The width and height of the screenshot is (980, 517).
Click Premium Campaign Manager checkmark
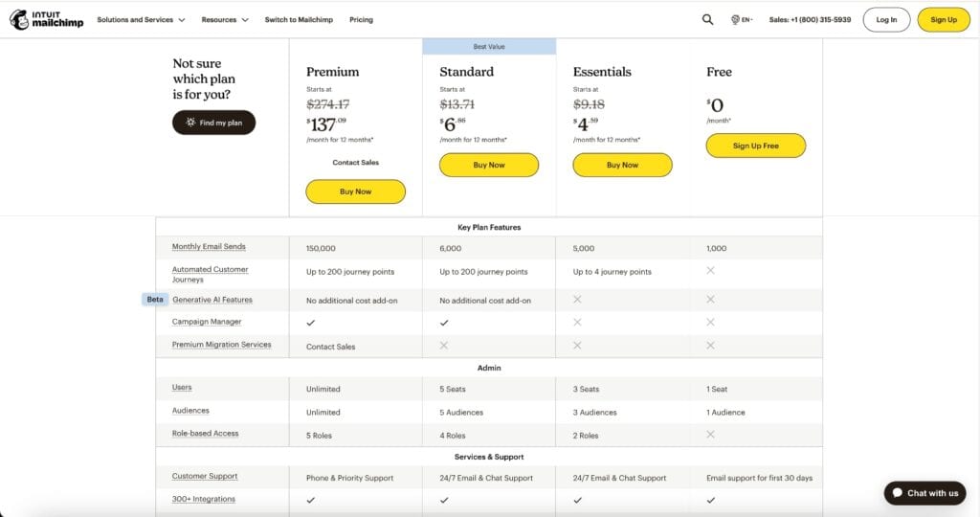point(311,323)
